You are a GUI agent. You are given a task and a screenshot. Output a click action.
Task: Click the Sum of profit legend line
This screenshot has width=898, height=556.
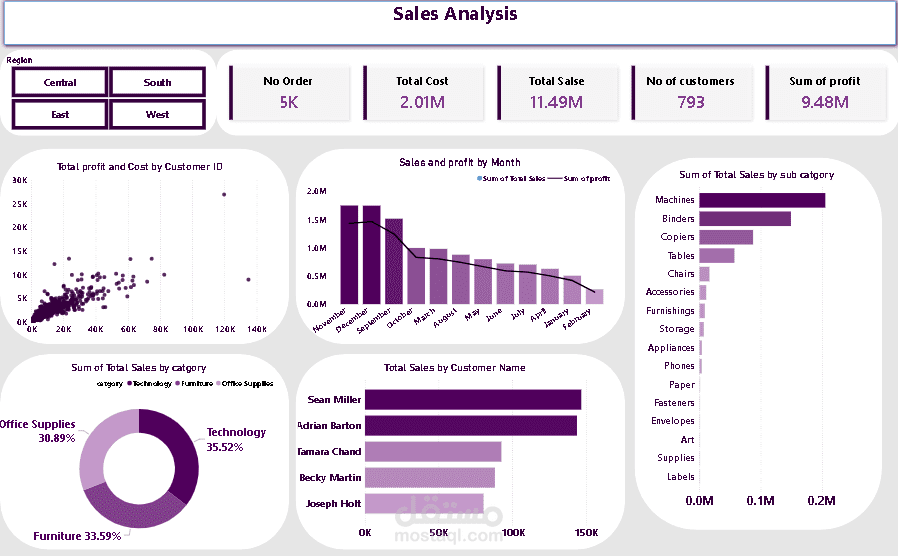pyautogui.click(x=555, y=179)
